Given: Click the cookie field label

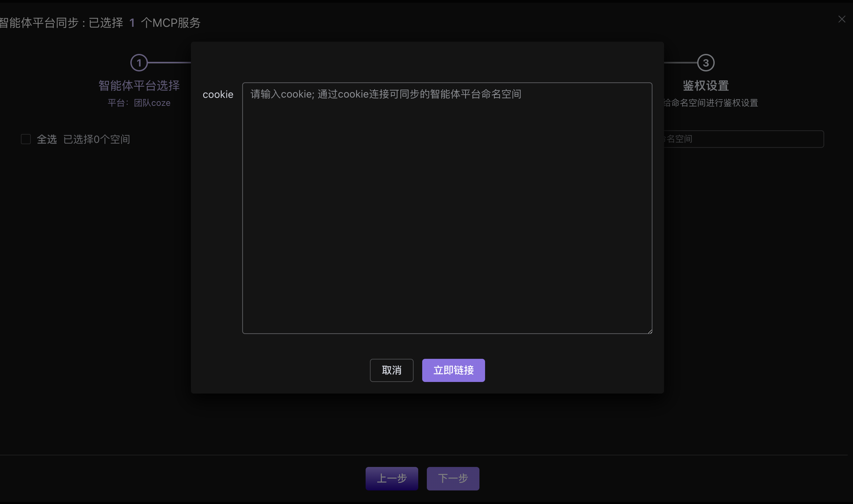Looking at the screenshot, I should [218, 94].
